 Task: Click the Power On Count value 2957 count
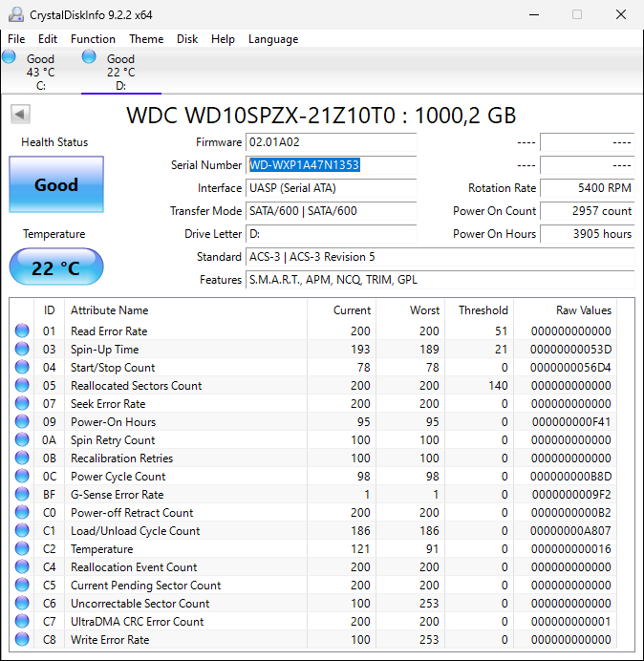click(x=587, y=211)
